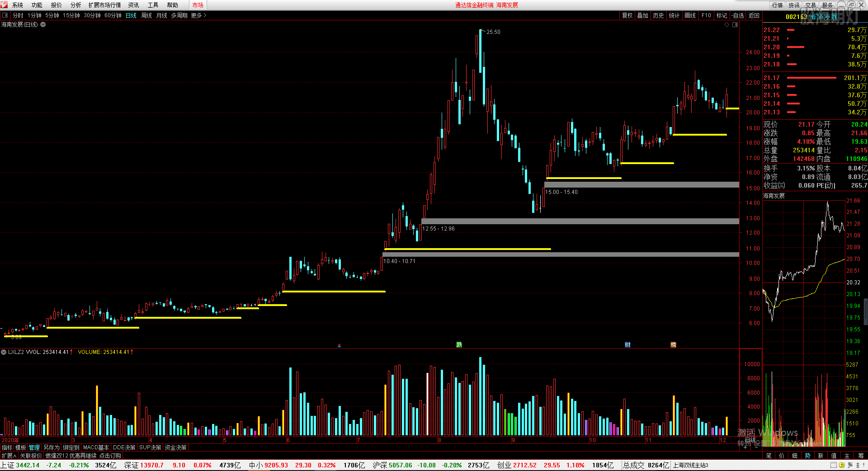Select the 市场 tab
Viewport: 868px width, 471px height.
198,5
